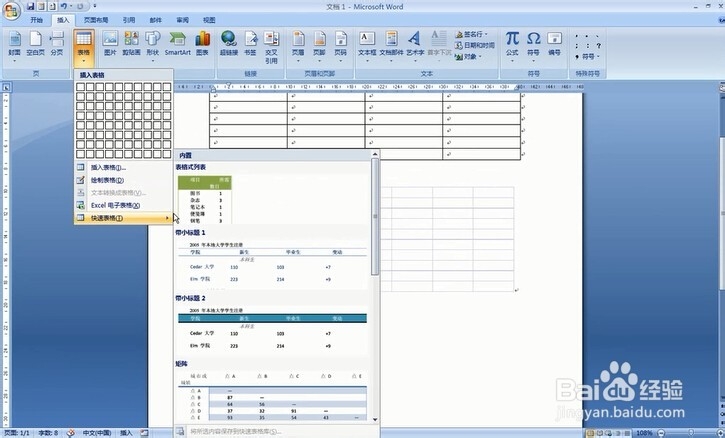Switch to References (引用) tab

pos(129,20)
